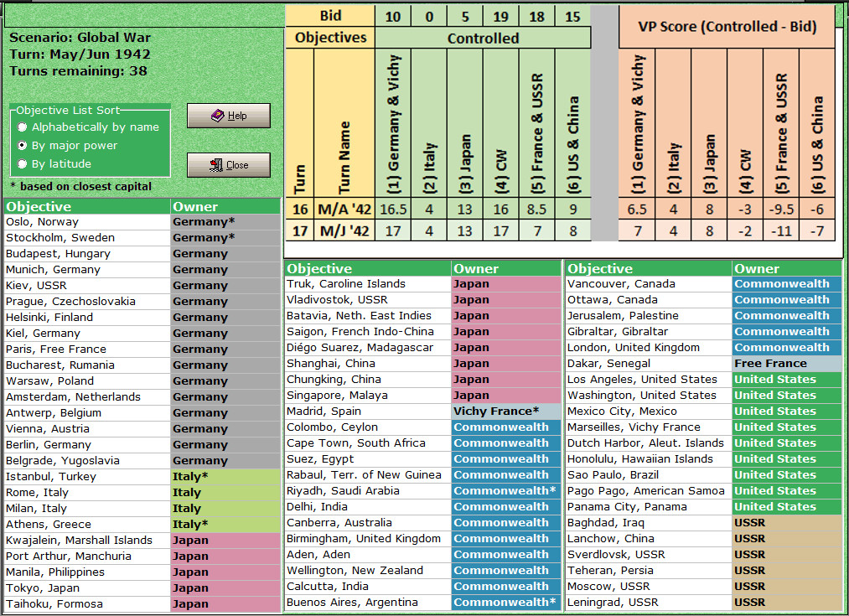Click Vladivostok, USSR objective

(423, 300)
